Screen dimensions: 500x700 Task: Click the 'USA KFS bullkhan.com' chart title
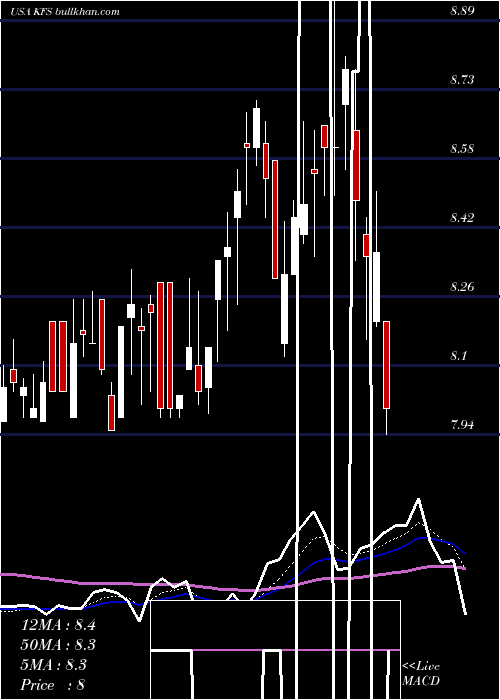point(65,12)
